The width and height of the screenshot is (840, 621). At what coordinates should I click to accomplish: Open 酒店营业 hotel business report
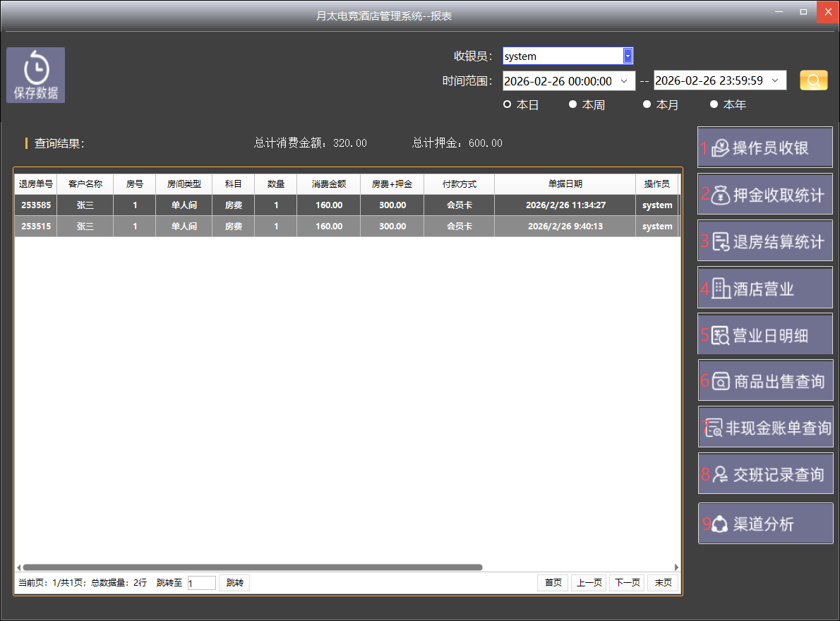coord(764,288)
